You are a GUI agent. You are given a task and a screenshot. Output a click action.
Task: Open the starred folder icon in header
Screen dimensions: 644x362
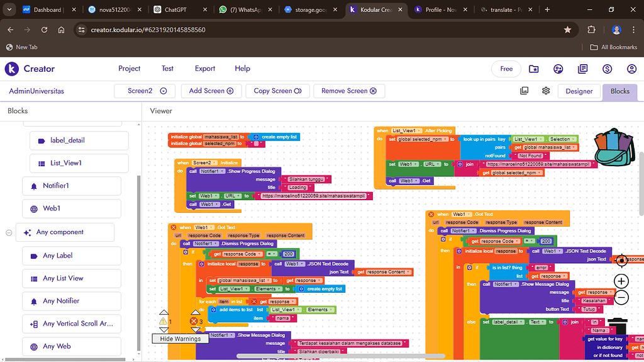[x=533, y=69]
